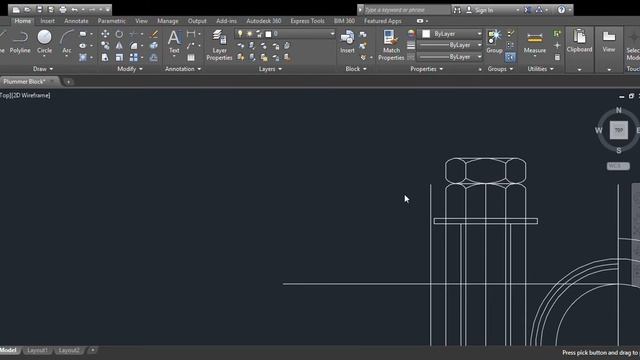Screen dimensions: 640x360
Task: Click the Scale tool icon
Action: (x=119, y=57)
